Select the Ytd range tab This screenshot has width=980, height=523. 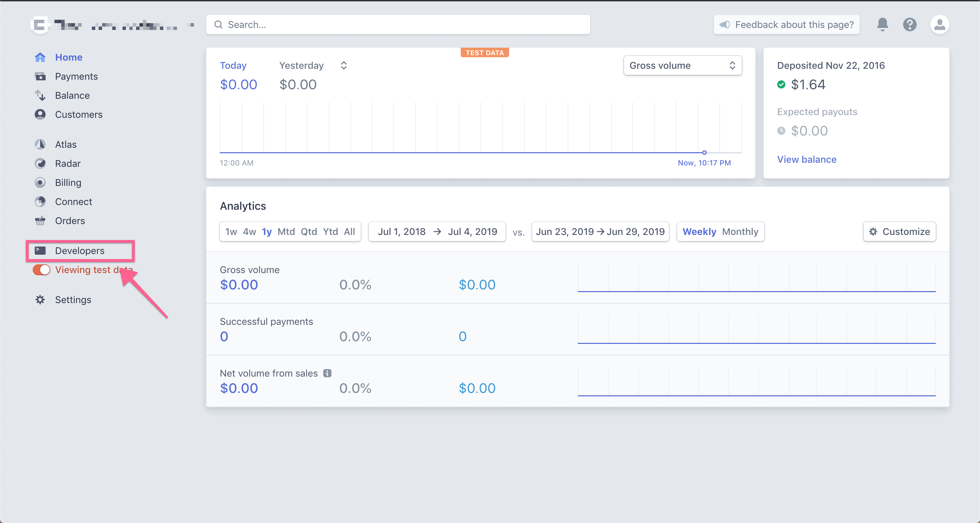[330, 232]
